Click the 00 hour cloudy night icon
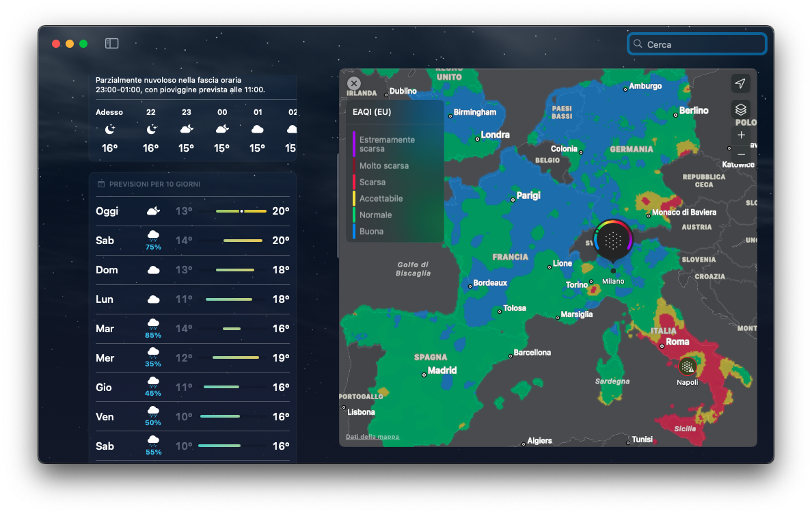This screenshot has width=812, height=514. tap(222, 129)
